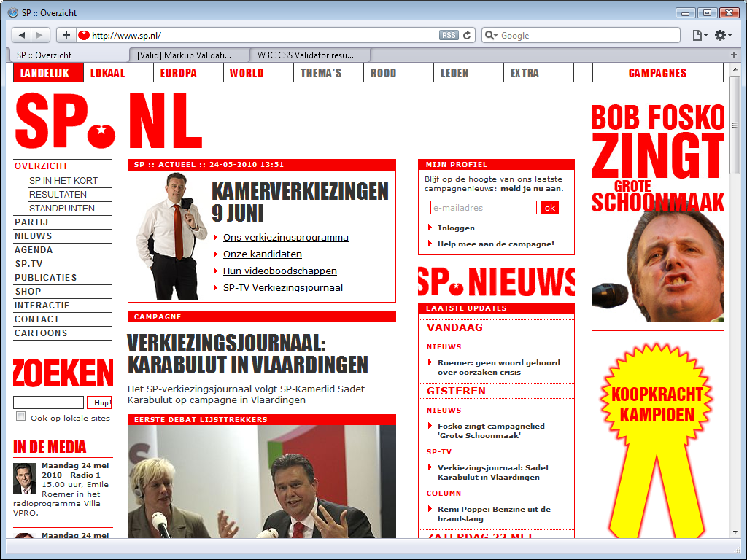Open the LOKAAL navigation item
This screenshot has height=560, width=747.
tap(118, 73)
